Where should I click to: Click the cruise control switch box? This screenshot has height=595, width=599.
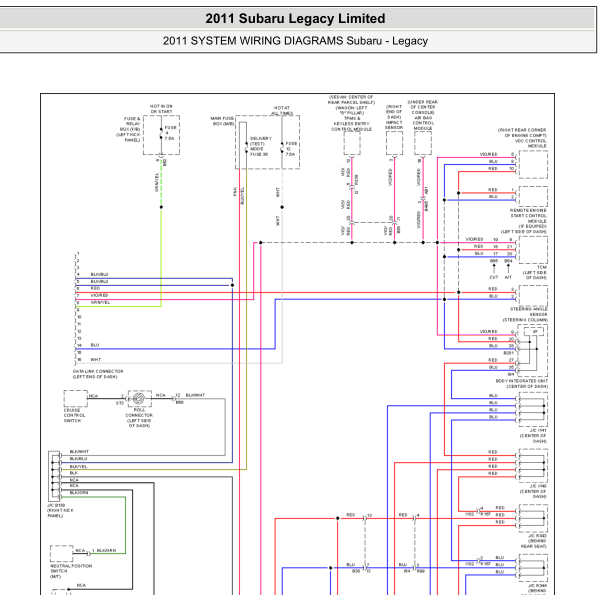[x=75, y=398]
